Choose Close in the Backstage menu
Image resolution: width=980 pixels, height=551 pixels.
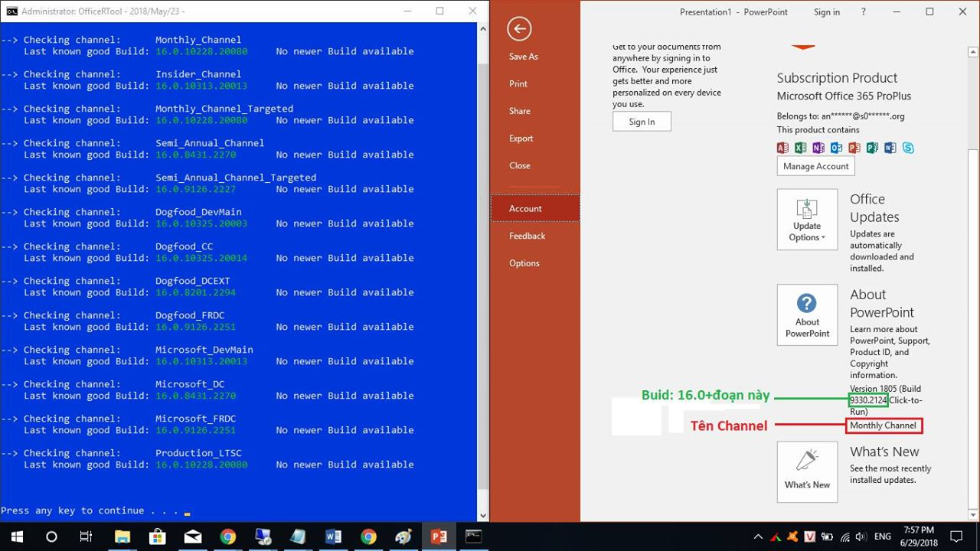[520, 166]
